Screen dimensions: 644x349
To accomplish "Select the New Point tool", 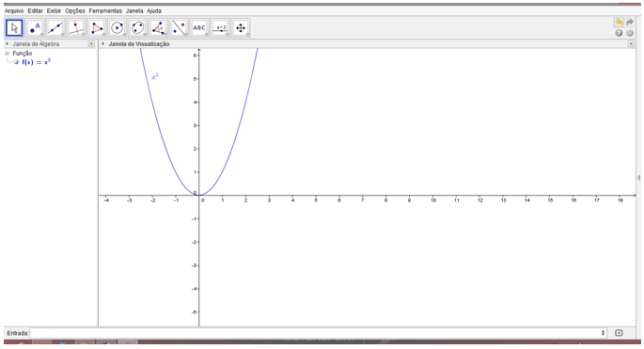I will tap(35, 28).
